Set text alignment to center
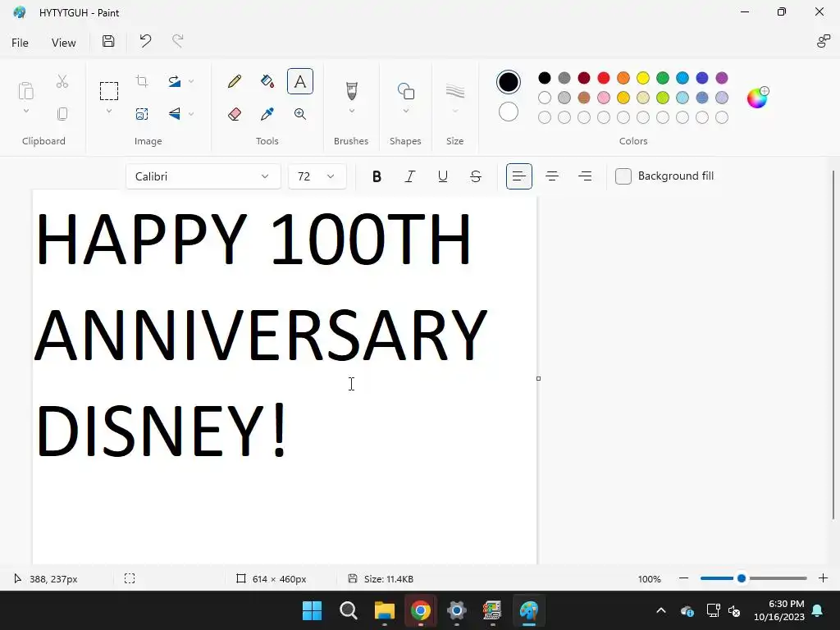Viewport: 840px width, 630px height. point(552,176)
